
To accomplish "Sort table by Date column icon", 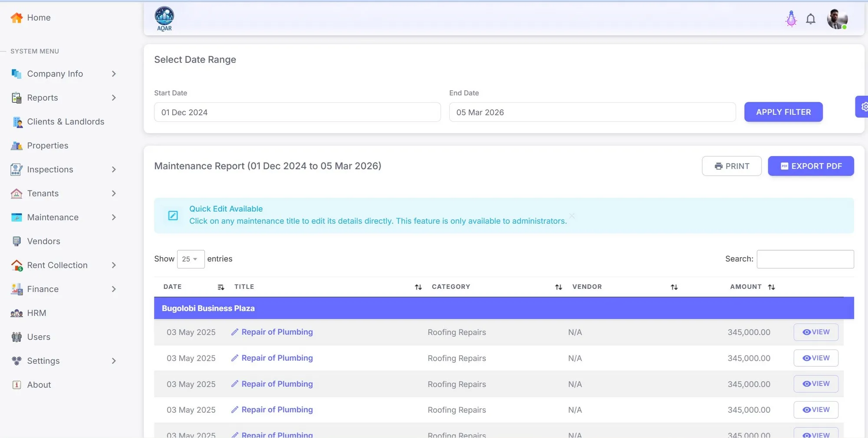I will [220, 287].
